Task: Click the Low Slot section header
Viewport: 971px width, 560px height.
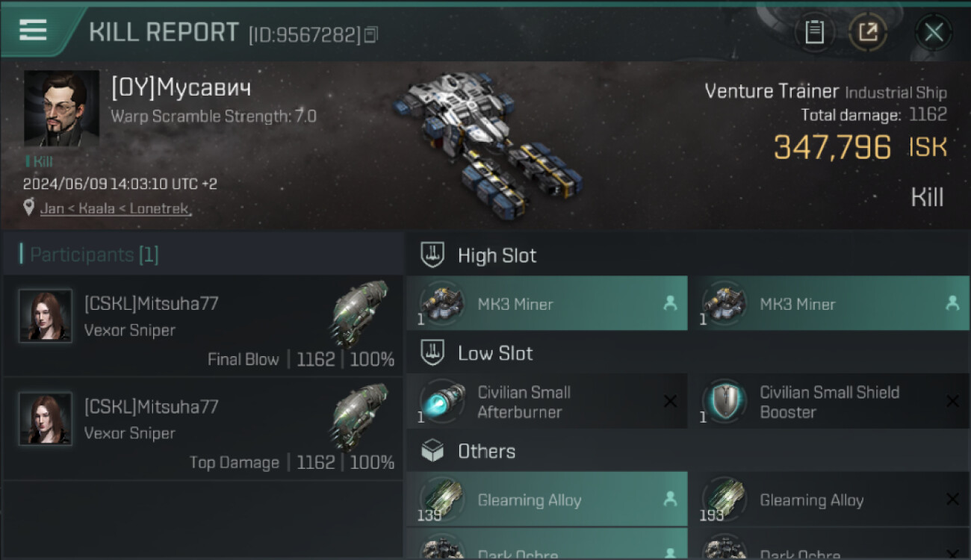Action: pyautogui.click(x=494, y=353)
